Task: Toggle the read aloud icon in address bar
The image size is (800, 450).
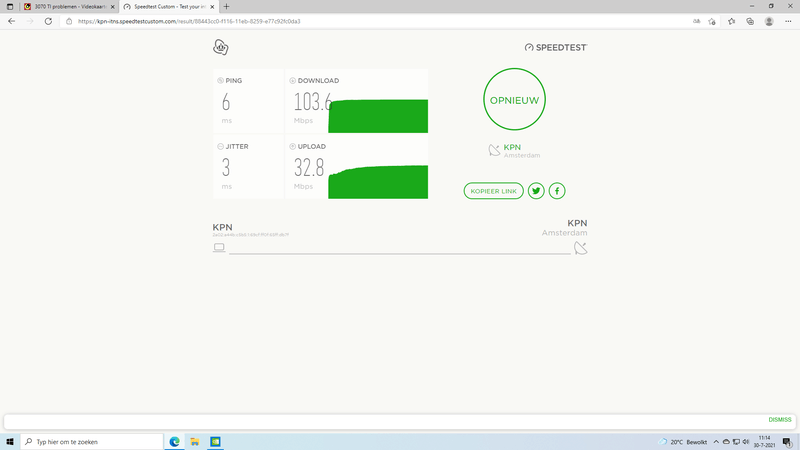Action: point(696,21)
